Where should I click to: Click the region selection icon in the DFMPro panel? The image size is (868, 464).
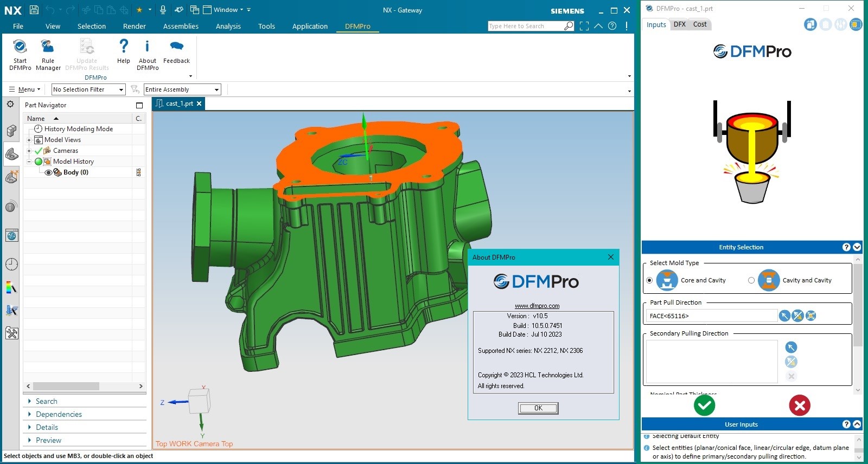(x=856, y=24)
